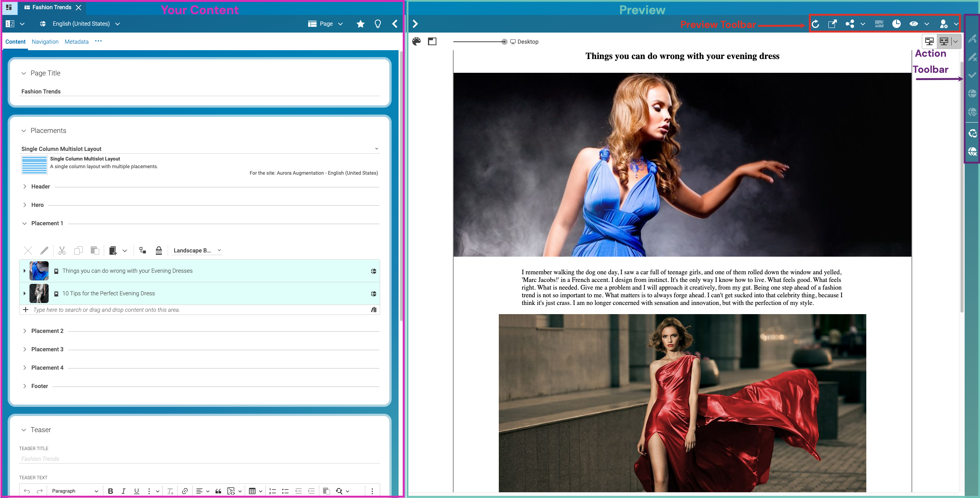Click the approve checkmark in Action Toolbar
The image size is (980, 498).
[972, 75]
